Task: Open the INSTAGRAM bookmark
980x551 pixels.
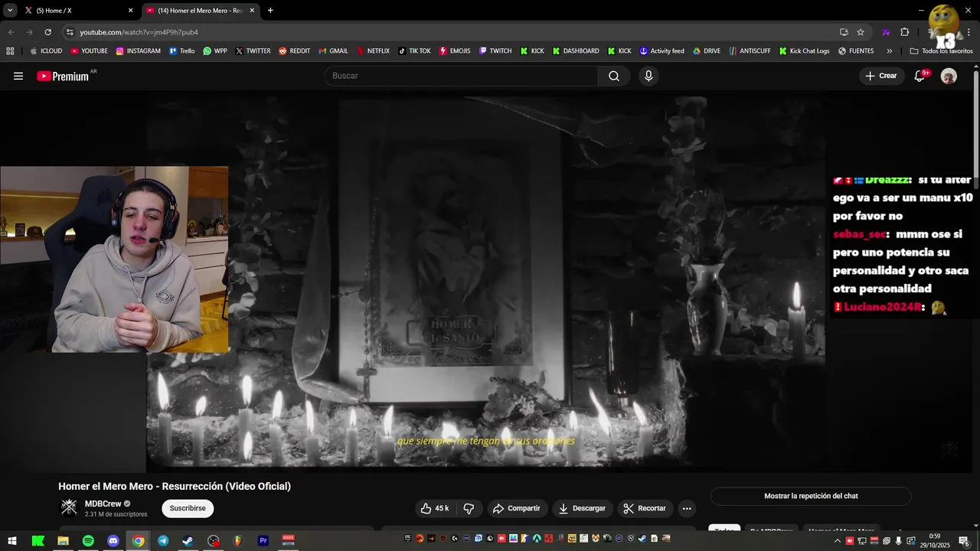Action: [x=138, y=51]
